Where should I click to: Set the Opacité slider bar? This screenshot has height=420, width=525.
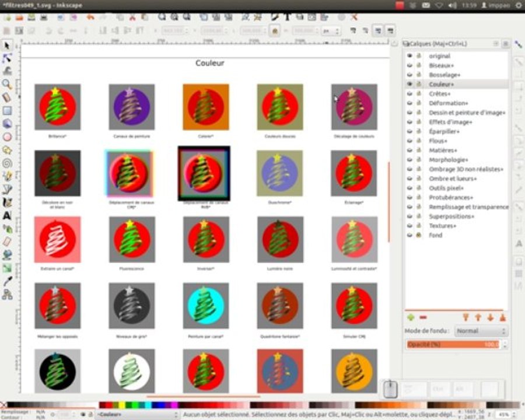[x=453, y=344]
